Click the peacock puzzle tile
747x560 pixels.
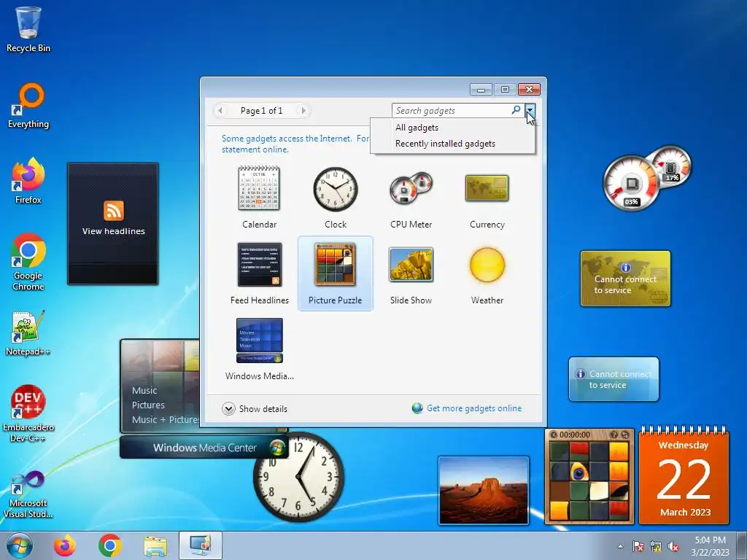578,472
